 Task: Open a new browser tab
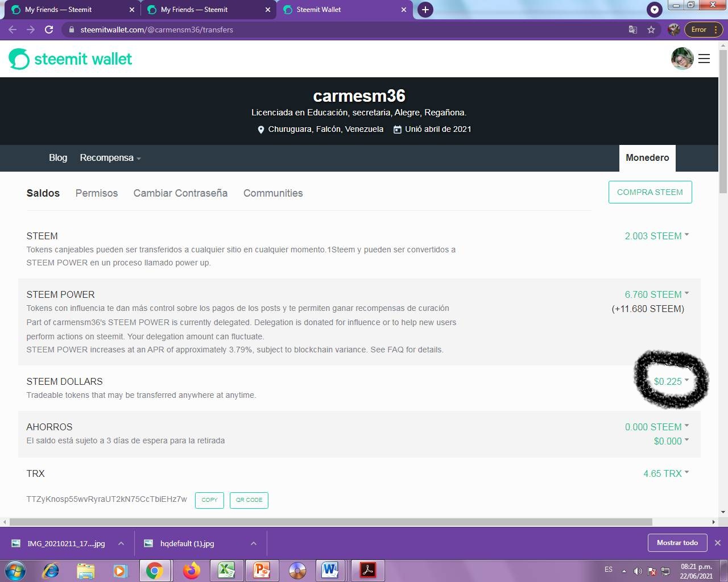click(x=425, y=10)
